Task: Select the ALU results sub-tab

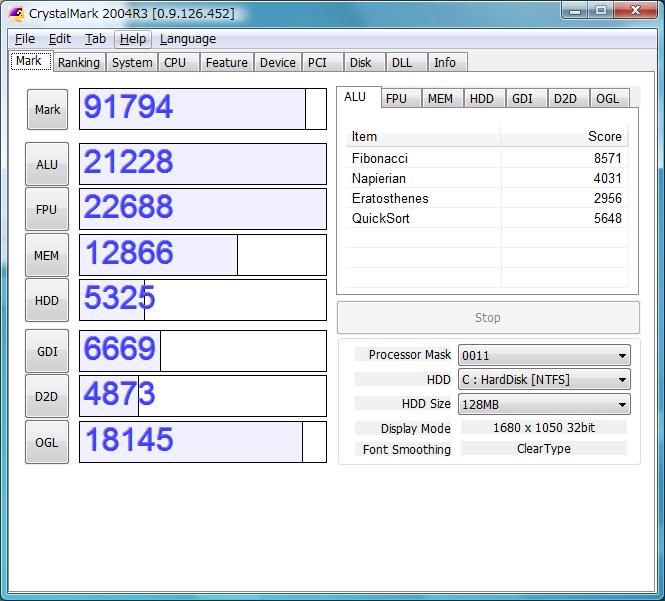Action: point(358,97)
